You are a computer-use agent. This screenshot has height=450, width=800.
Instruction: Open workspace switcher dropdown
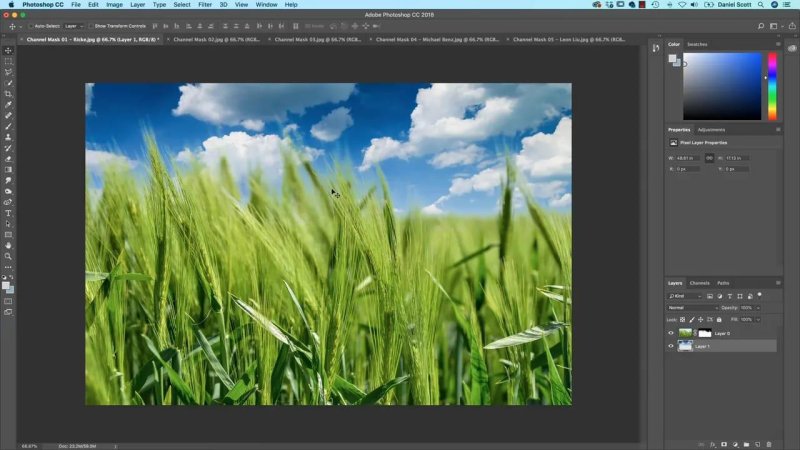pos(776,26)
